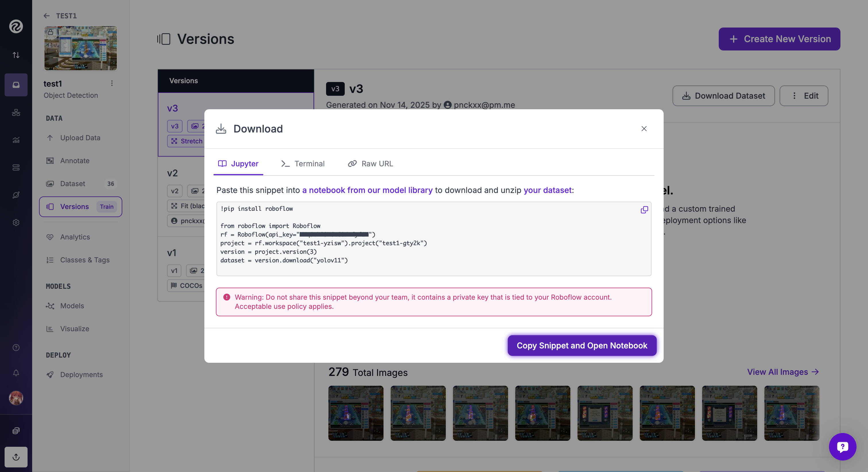Click the sort arrows icon below the logo

(x=16, y=55)
